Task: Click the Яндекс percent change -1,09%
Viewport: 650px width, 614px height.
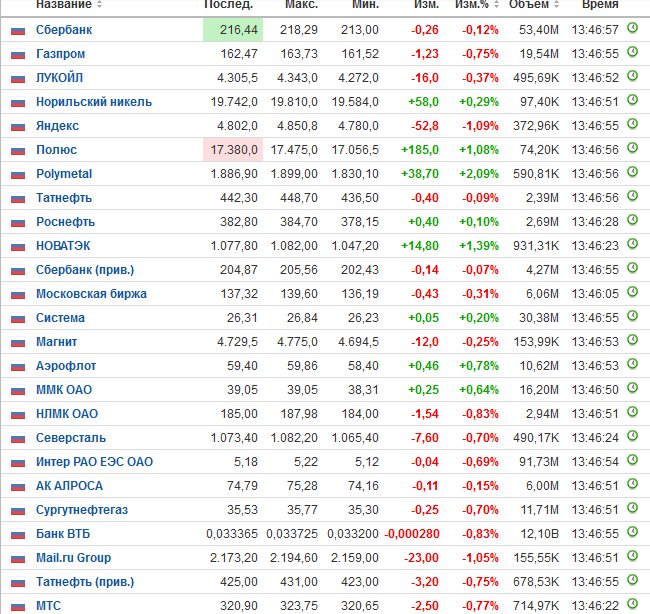Action: (x=480, y=126)
